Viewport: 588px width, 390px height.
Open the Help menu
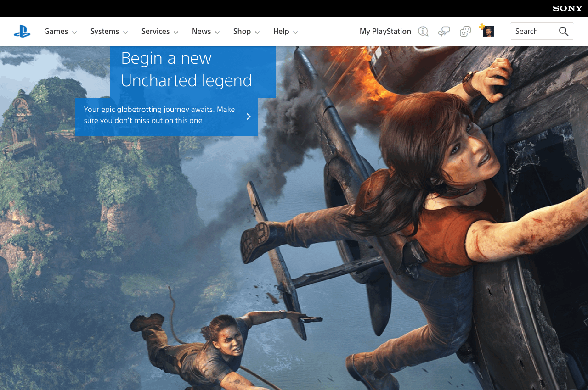click(281, 31)
